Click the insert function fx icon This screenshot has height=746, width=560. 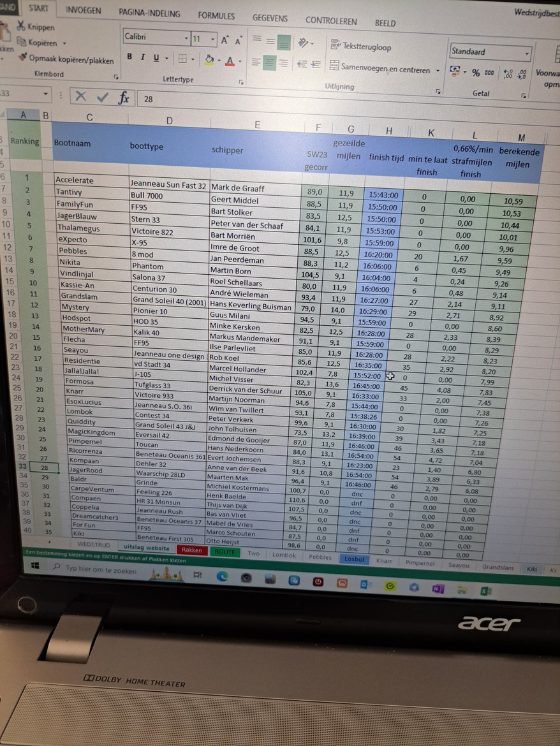click(124, 98)
